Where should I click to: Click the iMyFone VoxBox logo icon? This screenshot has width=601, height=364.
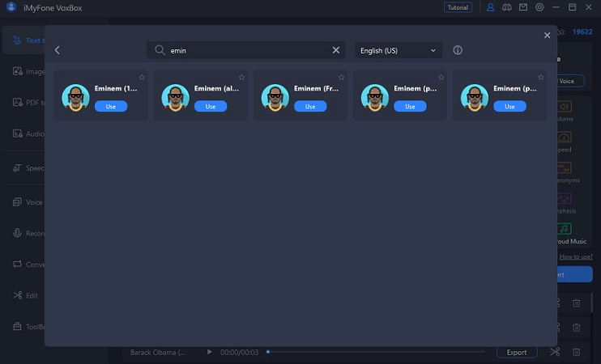click(11, 7)
